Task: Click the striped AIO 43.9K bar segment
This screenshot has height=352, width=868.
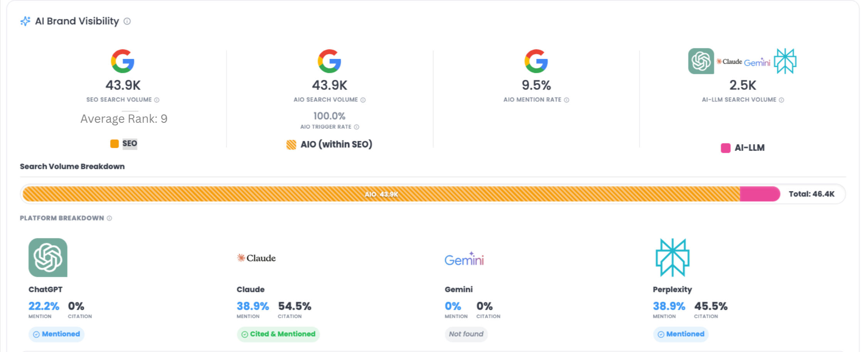Action: [x=381, y=194]
